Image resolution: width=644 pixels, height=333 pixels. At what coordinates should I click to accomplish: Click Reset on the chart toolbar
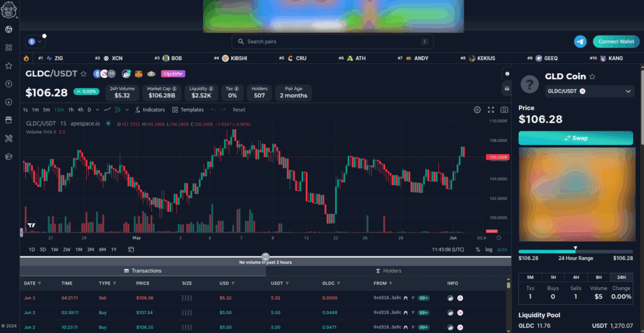(x=239, y=109)
